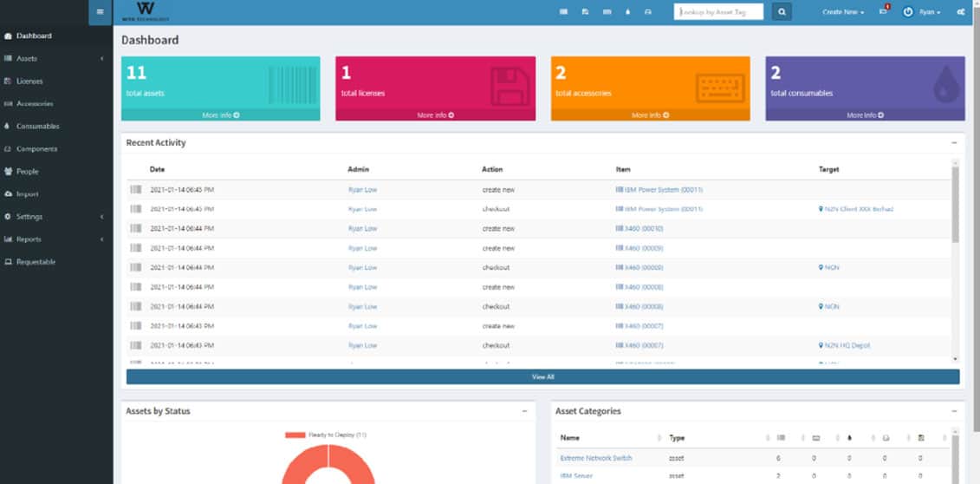Screen dimensions: 980x484
Task: Click More info on total assets card
Action: (221, 115)
